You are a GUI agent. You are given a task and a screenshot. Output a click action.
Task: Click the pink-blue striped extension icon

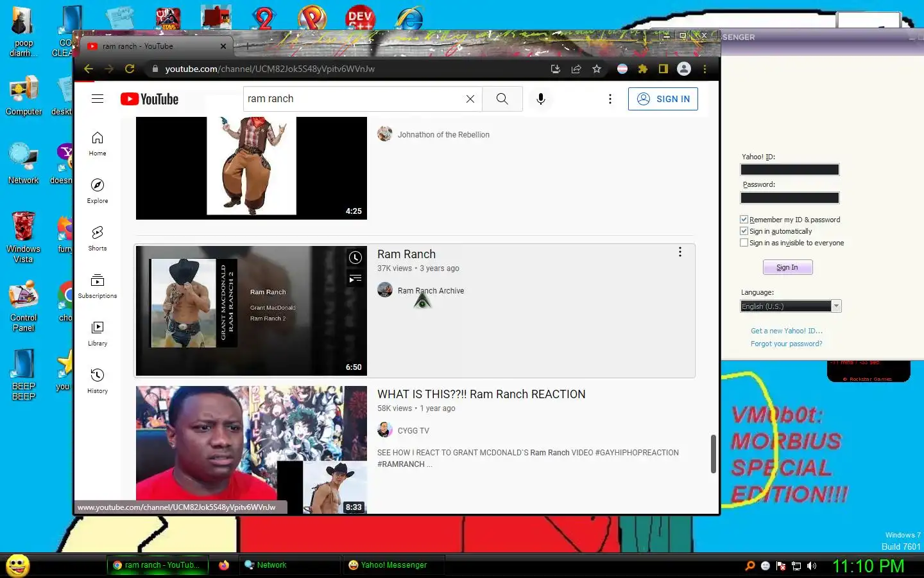tap(622, 69)
